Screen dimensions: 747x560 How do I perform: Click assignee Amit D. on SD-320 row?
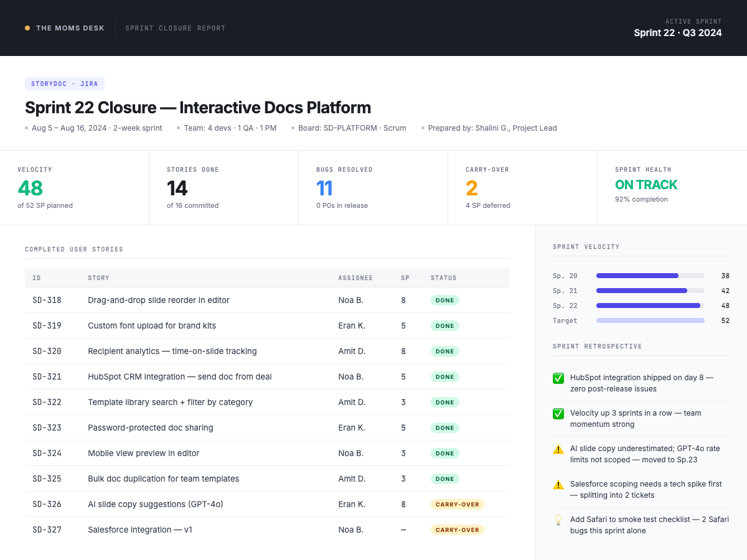(x=352, y=351)
